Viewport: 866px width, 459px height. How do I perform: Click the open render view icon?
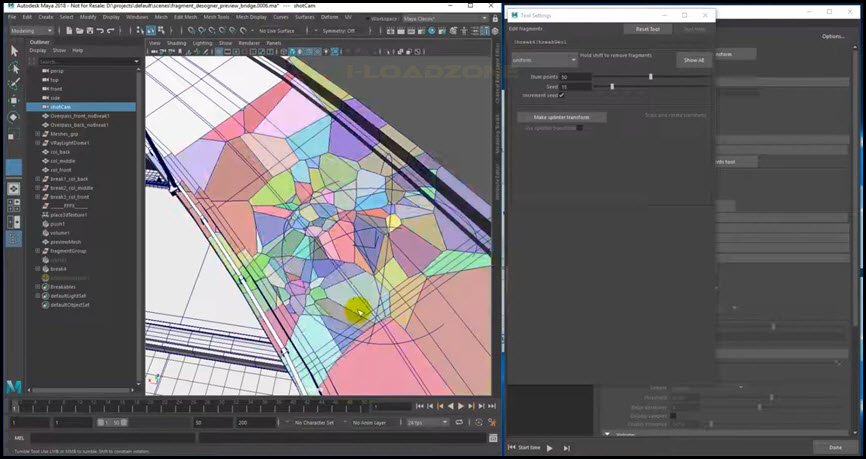(x=391, y=31)
